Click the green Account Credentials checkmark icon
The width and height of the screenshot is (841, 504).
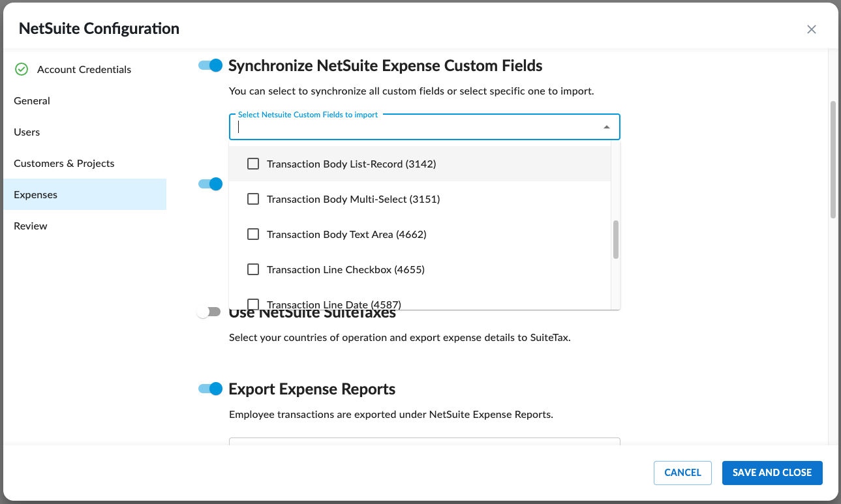coord(22,69)
